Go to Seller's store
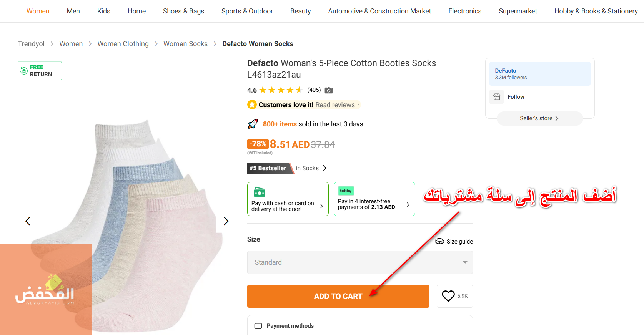The image size is (644, 335). 539,118
